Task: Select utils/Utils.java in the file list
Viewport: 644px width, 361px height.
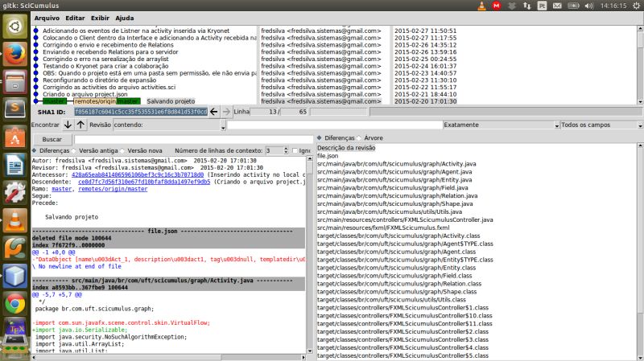Action: pyautogui.click(x=390, y=211)
